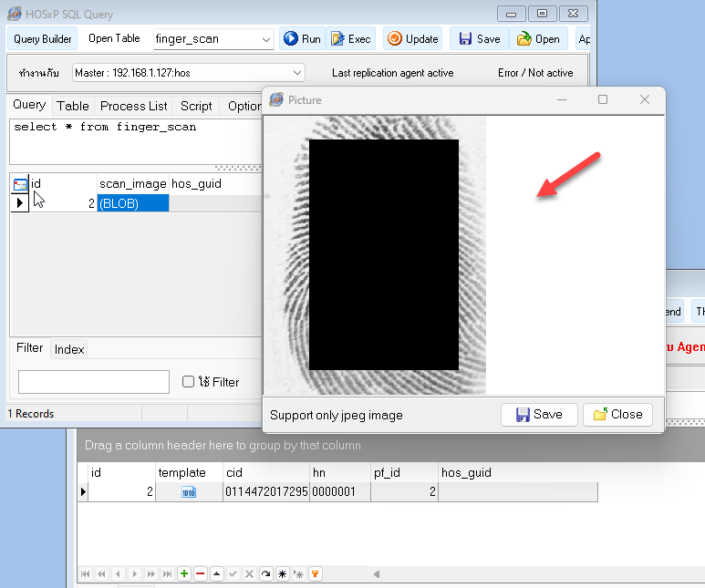Expand the Open Table dropdown
The width and height of the screenshot is (705, 588).
coord(266,39)
